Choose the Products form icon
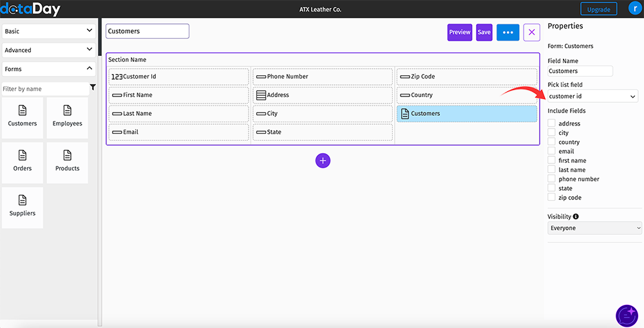Screen dimensions: 644x328 coord(68,155)
